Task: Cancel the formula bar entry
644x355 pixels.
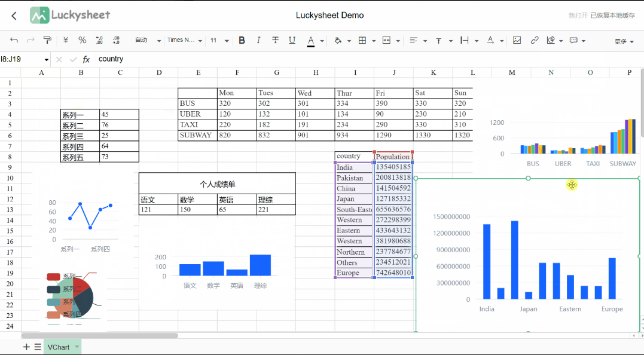Action: [59, 60]
